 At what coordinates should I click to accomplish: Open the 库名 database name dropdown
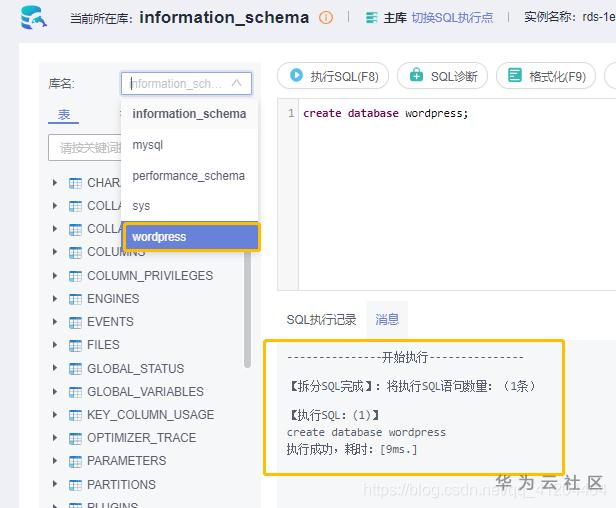(x=186, y=83)
